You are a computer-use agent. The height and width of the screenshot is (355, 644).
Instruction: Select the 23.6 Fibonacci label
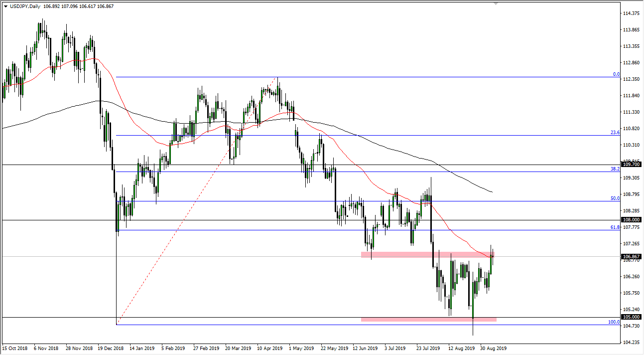615,133
